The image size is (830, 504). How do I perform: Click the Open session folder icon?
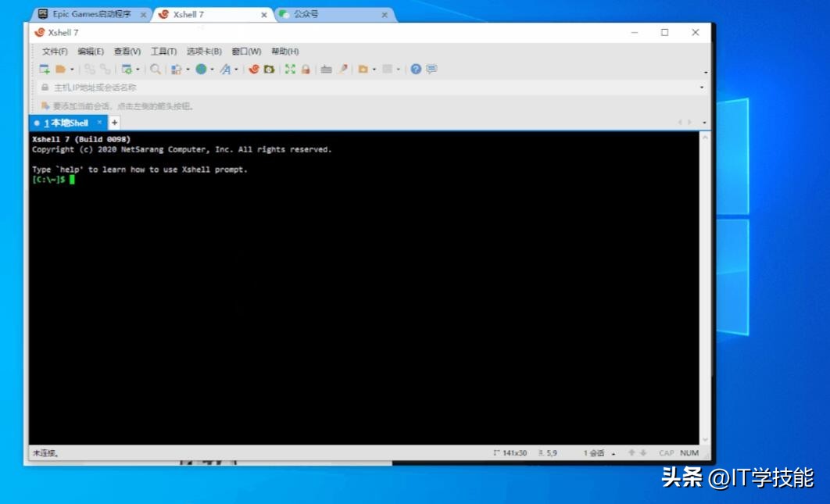[x=61, y=70]
